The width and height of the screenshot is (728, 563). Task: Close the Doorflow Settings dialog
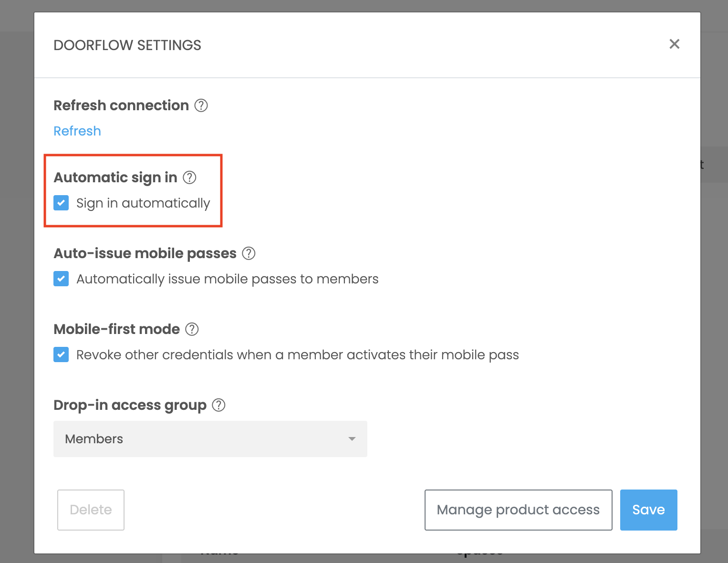pos(674,44)
